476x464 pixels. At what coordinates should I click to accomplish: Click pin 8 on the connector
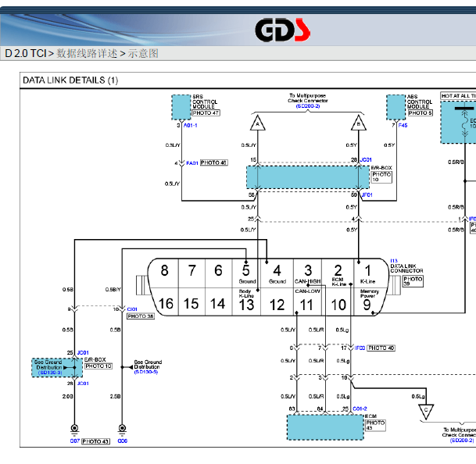165,270
